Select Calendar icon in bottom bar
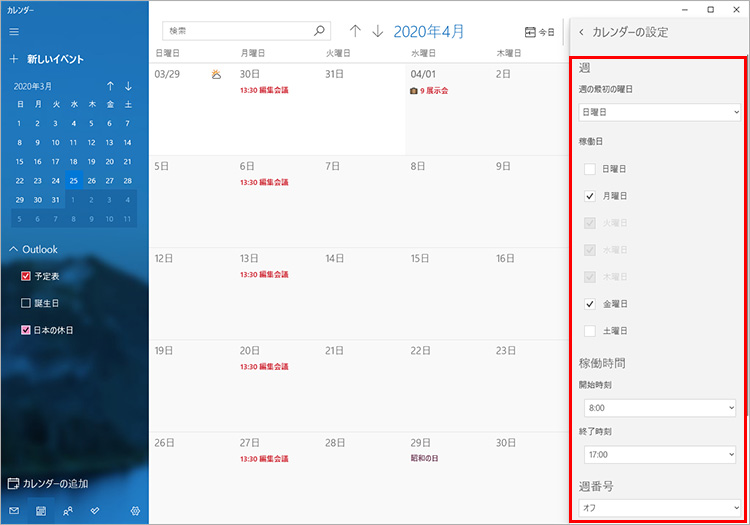This screenshot has height=525, width=750. point(41,511)
